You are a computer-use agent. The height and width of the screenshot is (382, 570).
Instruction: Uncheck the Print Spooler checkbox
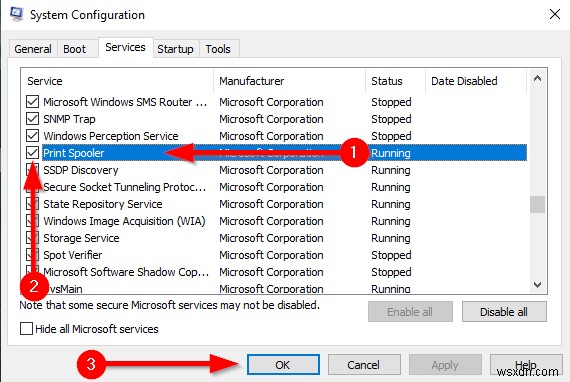click(x=32, y=153)
